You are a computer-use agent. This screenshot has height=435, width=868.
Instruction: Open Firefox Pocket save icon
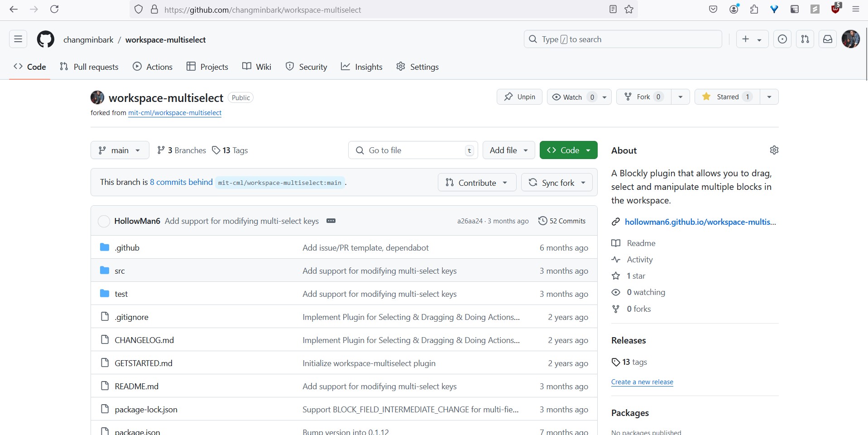point(713,9)
